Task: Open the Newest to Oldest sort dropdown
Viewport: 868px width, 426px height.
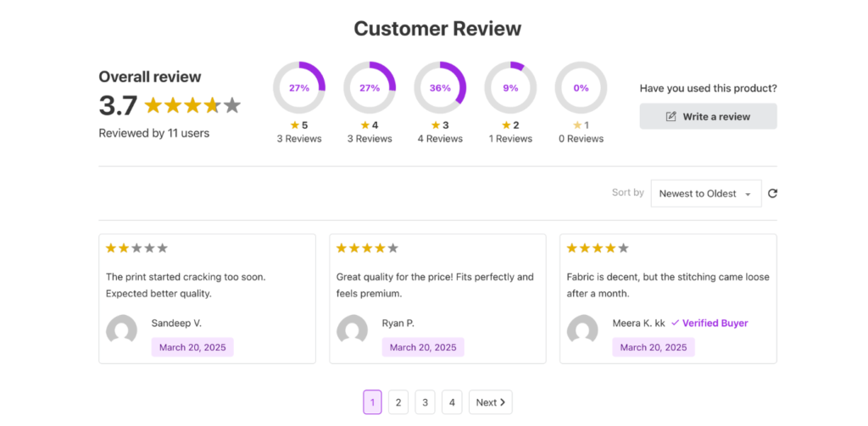Action: [x=705, y=193]
